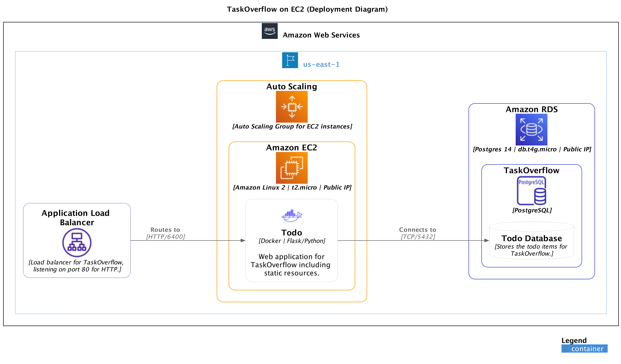
Task: Click the "Routes to" arrow label
Action: (x=165, y=230)
